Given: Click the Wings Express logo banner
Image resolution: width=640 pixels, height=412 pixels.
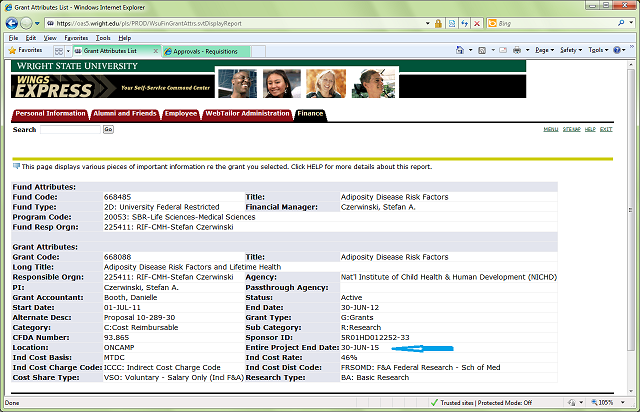Looking at the screenshot, I should pos(113,86).
